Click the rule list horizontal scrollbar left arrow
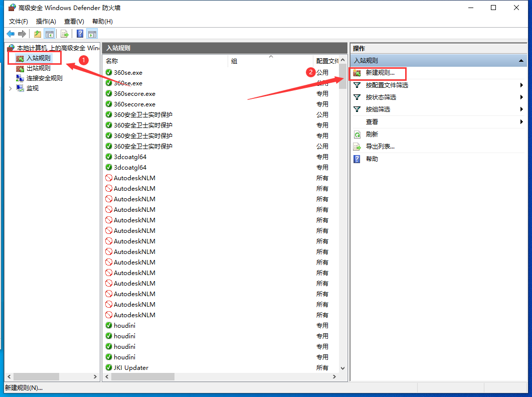 107,376
